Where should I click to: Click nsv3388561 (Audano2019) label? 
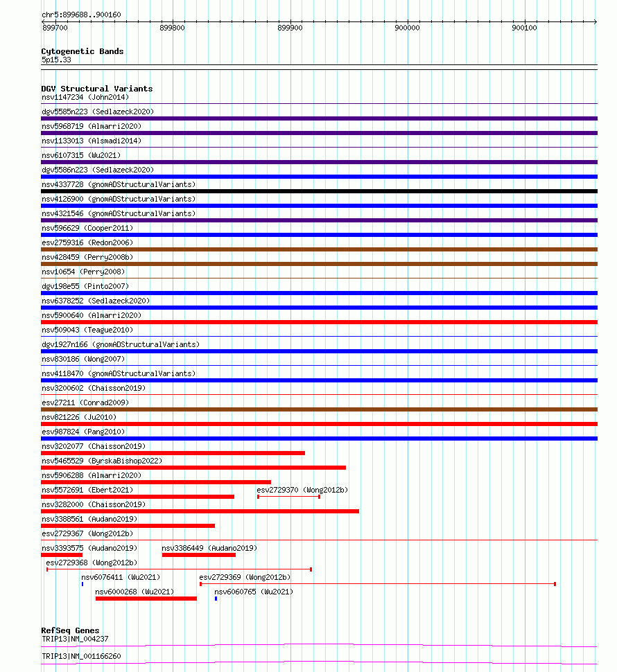[89, 520]
